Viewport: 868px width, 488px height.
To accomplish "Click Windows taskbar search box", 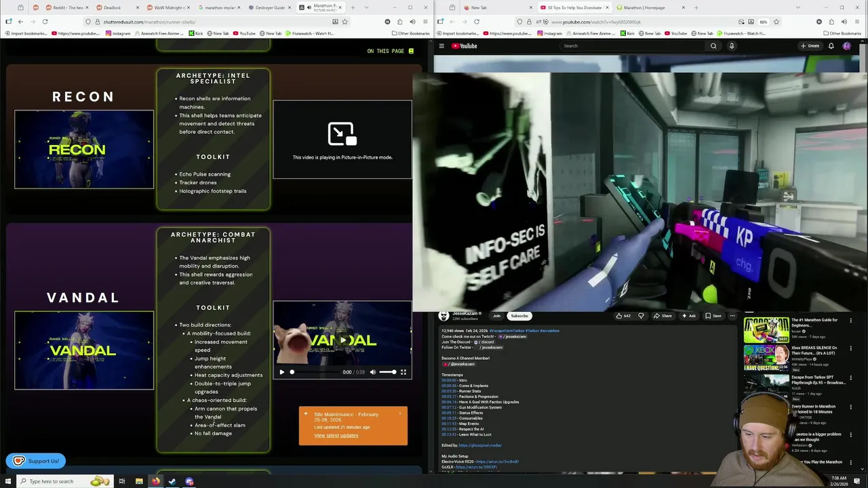I will pos(64,481).
